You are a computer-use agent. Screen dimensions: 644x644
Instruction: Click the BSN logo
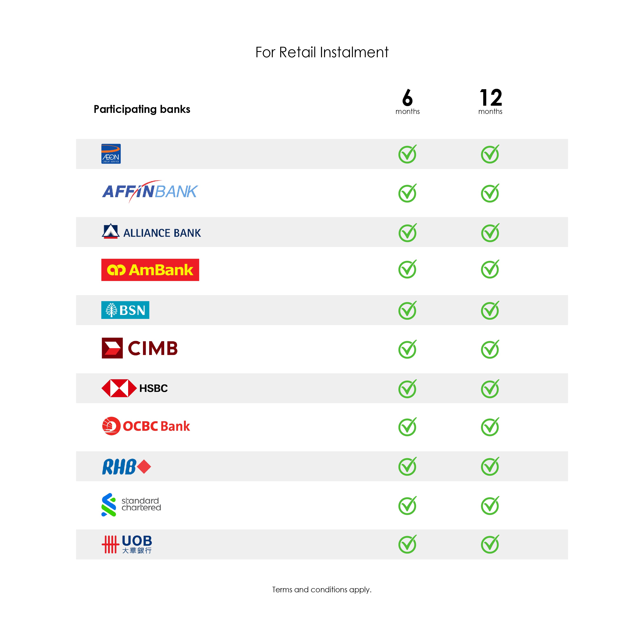[125, 310]
